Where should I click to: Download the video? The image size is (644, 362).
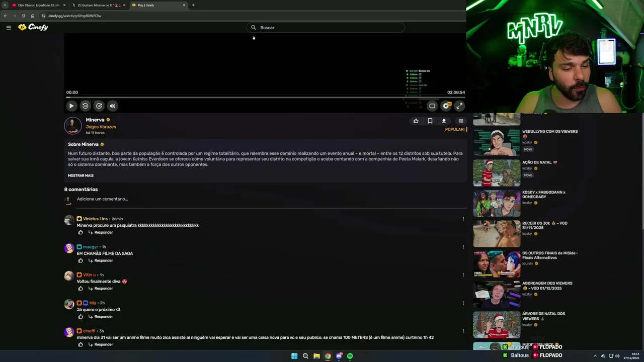[444, 121]
